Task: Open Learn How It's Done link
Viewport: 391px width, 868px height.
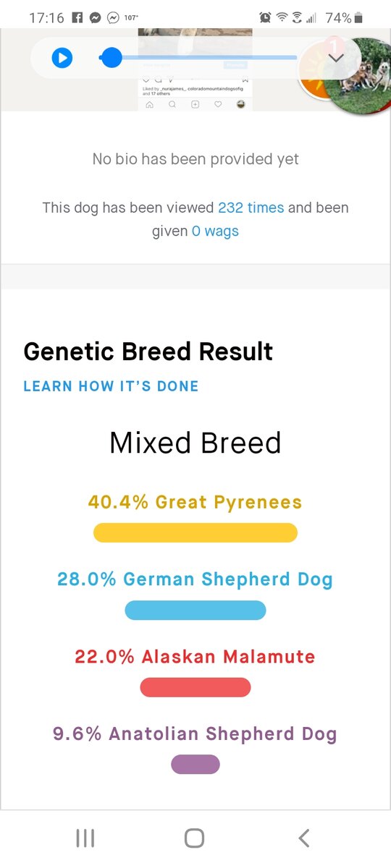Action: point(111,386)
